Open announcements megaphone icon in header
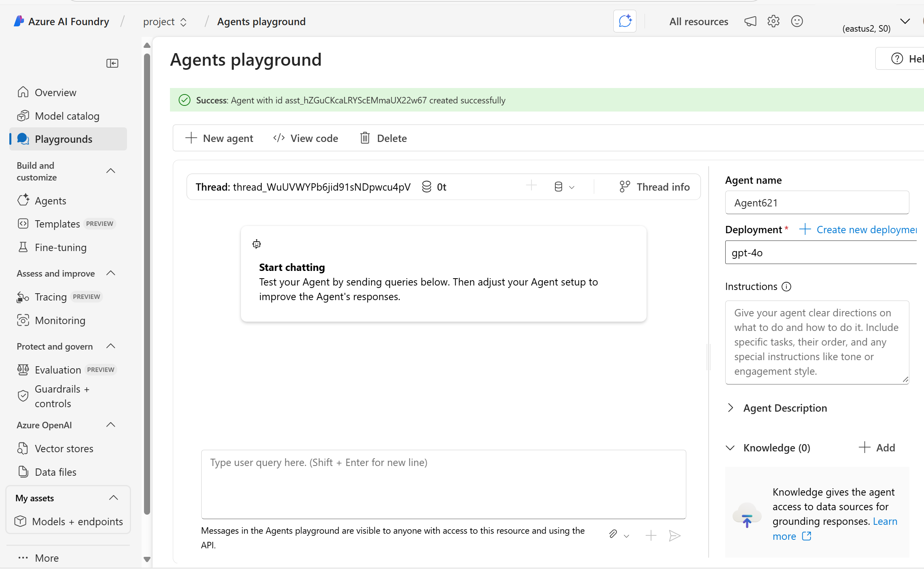 coord(750,21)
